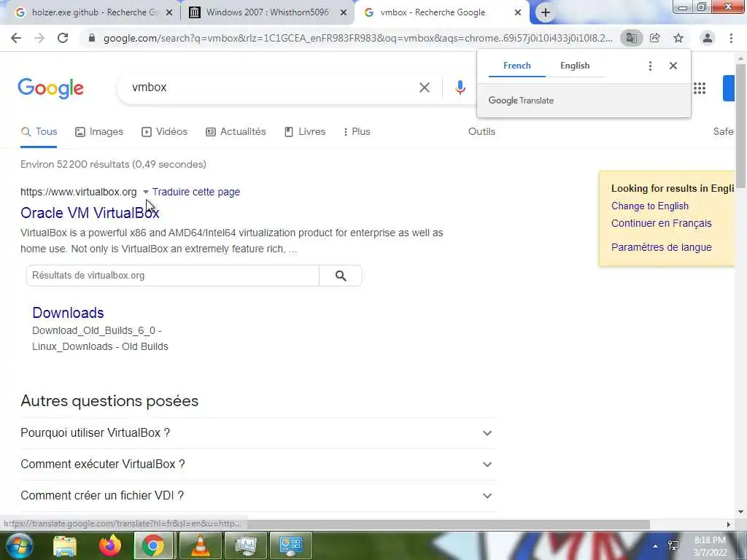This screenshot has width=747, height=560.
Task: Click the Google logo
Action: (50, 88)
